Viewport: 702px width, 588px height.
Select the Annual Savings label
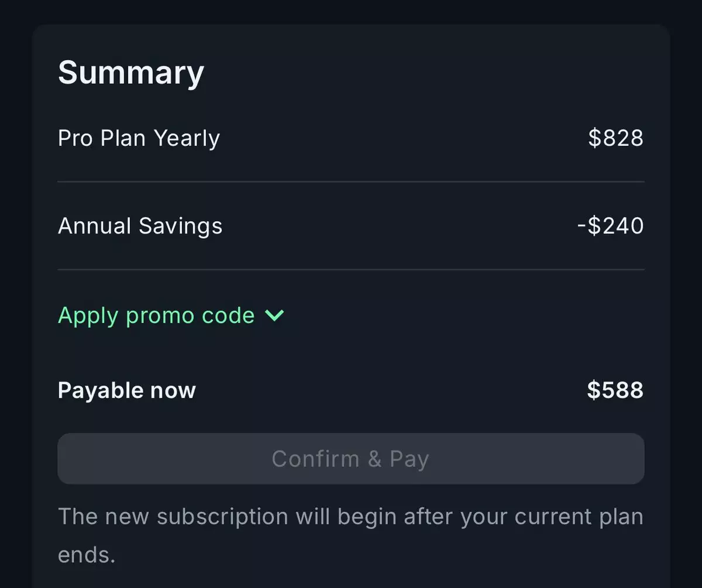140,226
